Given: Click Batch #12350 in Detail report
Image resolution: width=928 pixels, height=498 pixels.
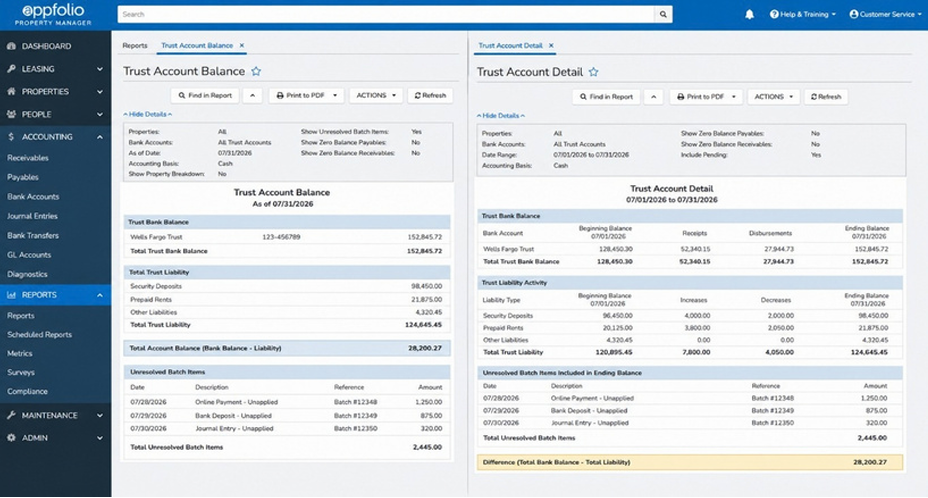Looking at the screenshot, I should [x=773, y=423].
